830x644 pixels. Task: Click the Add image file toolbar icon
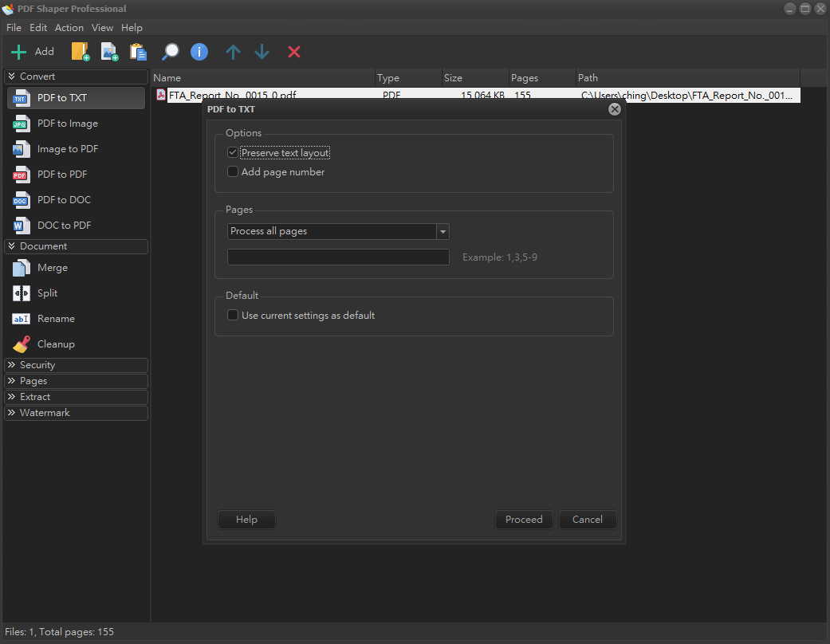(109, 52)
